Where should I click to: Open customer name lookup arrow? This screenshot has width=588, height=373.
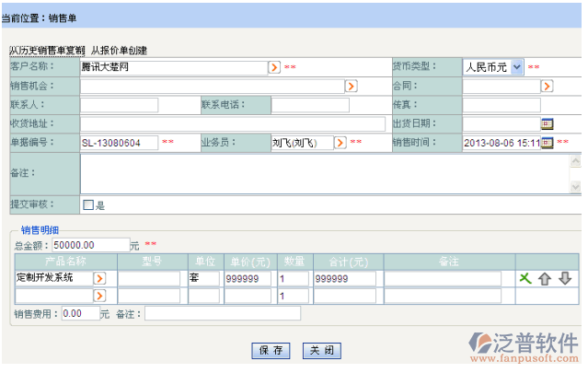[273, 67]
